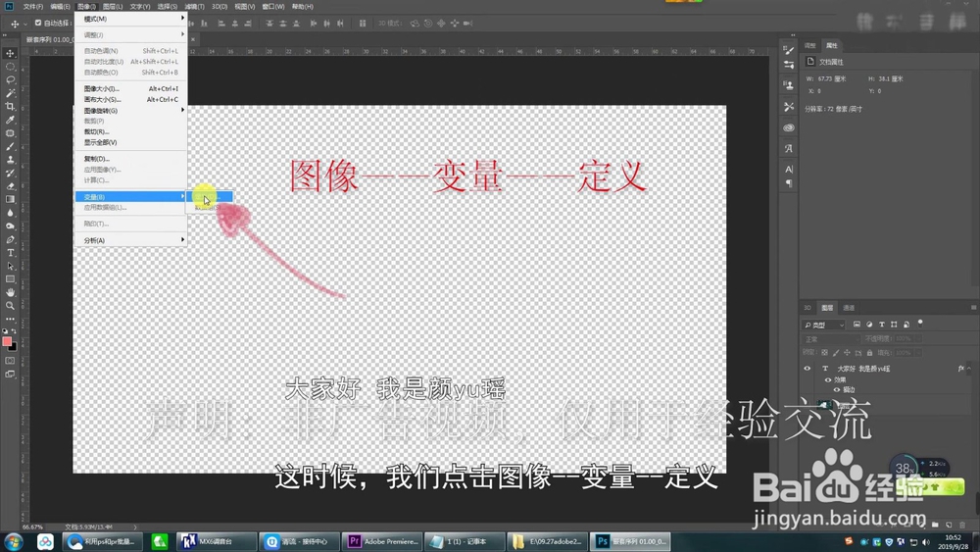980x552 pixels.
Task: Choose 定义 in 变量 submenu
Action: (x=210, y=197)
